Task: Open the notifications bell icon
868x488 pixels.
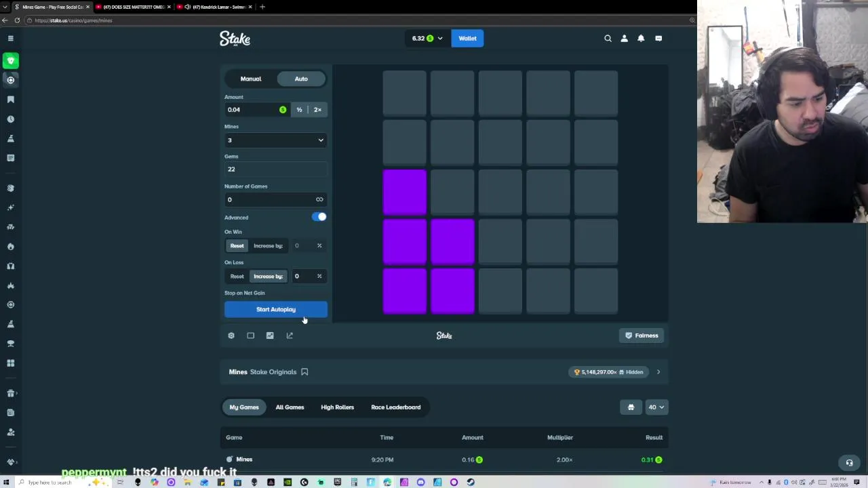Action: coord(641,39)
